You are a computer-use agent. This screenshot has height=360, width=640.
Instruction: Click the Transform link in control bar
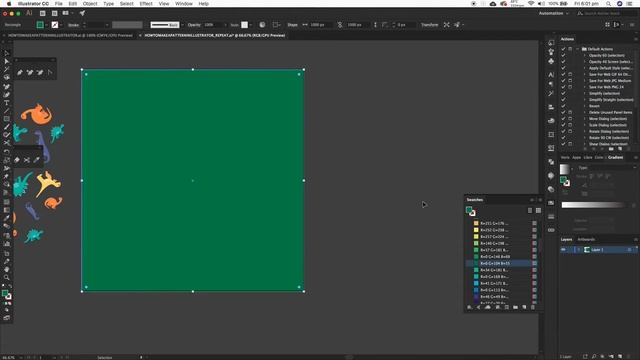coord(429,25)
